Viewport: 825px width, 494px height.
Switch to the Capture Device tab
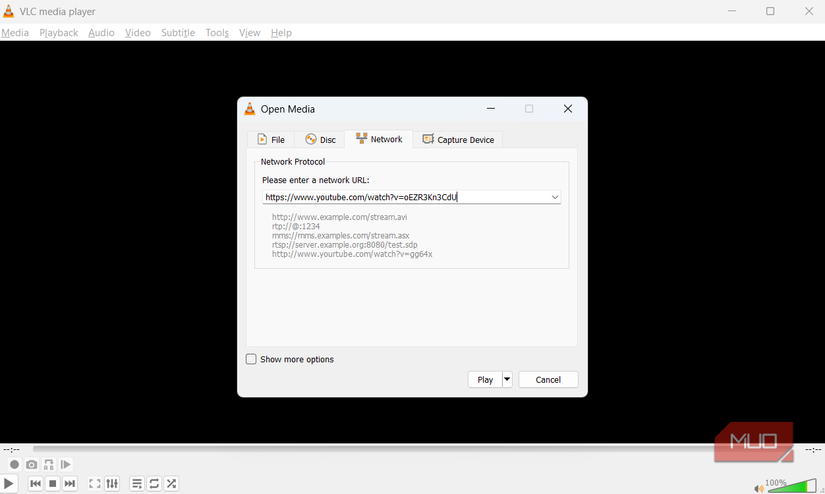click(x=458, y=139)
